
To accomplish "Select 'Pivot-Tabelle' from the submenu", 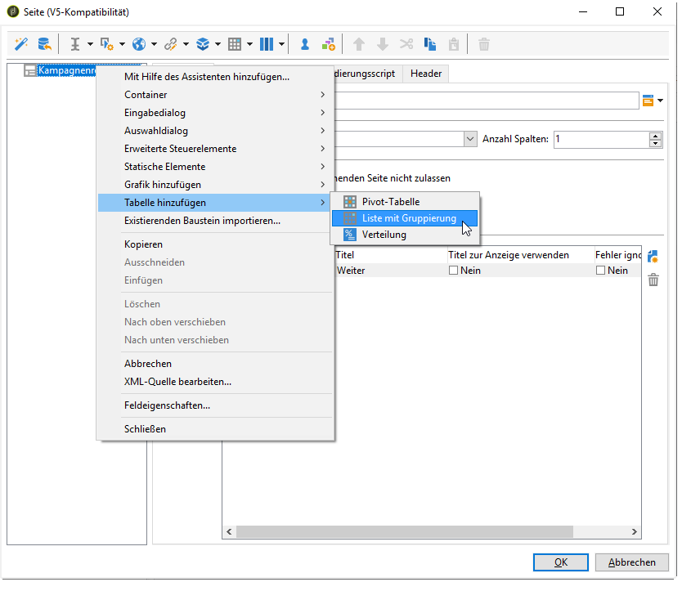I will pos(390,202).
